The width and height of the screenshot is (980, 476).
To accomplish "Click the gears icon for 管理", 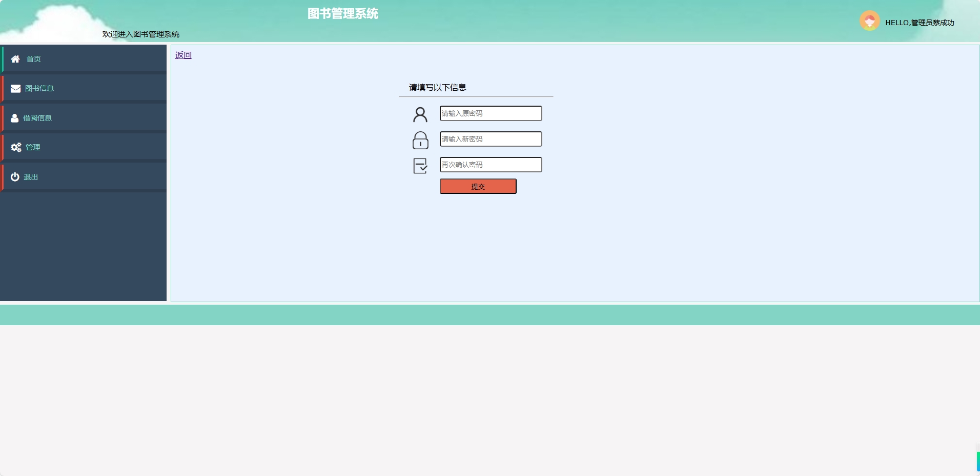I will pyautogui.click(x=15, y=147).
